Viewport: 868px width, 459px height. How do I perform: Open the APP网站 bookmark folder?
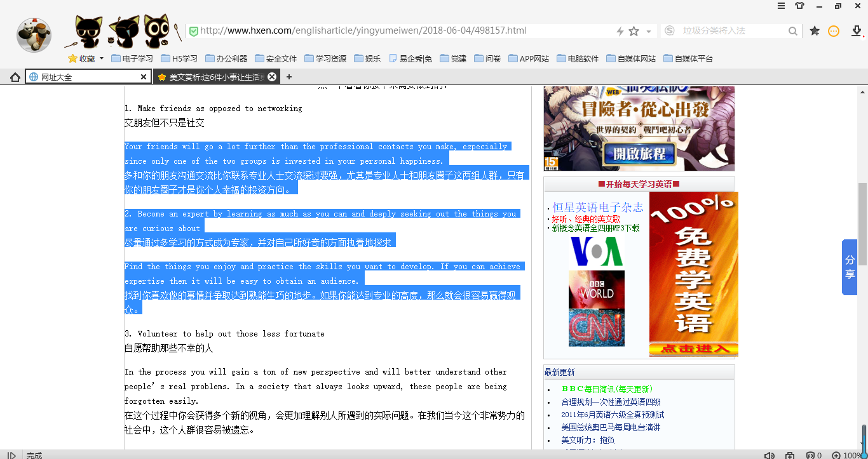pos(529,58)
